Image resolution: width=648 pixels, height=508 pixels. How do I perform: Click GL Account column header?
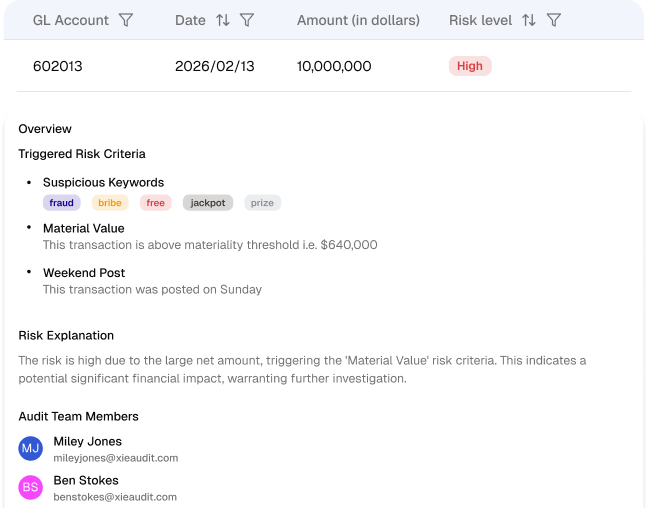click(x=71, y=20)
